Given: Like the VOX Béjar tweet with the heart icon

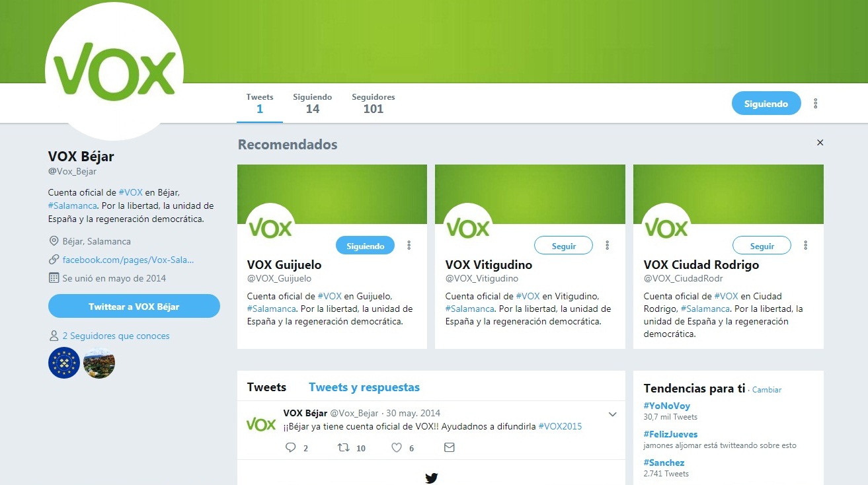Looking at the screenshot, I should (397, 447).
